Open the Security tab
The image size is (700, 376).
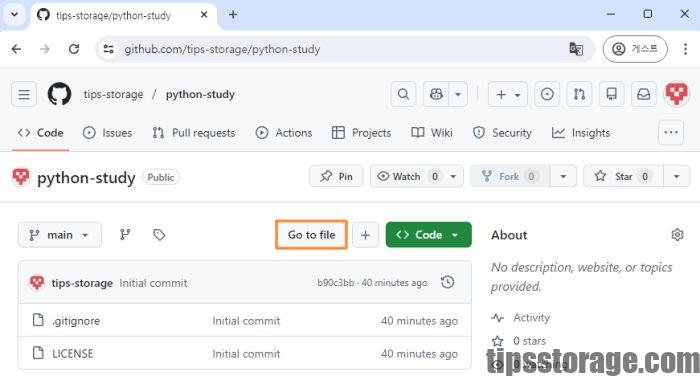tap(502, 133)
